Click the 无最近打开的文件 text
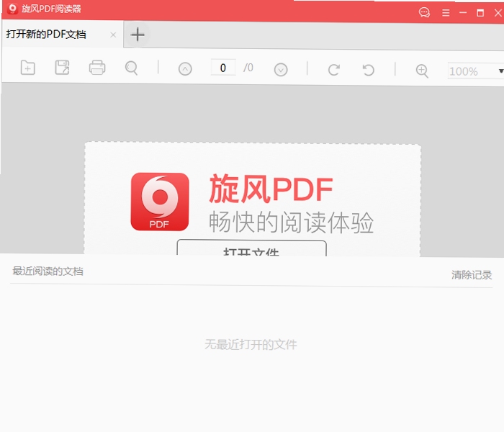Screen dimensions: 504x432 click(251, 345)
